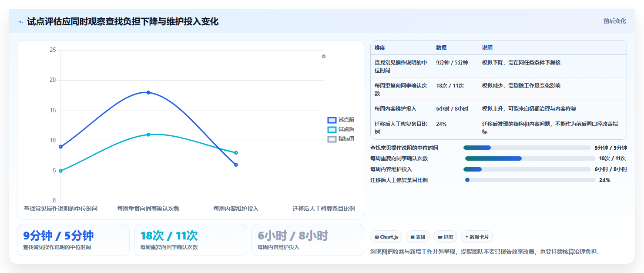
Task: Click the 前后变化 label in the header
Action: tap(614, 21)
